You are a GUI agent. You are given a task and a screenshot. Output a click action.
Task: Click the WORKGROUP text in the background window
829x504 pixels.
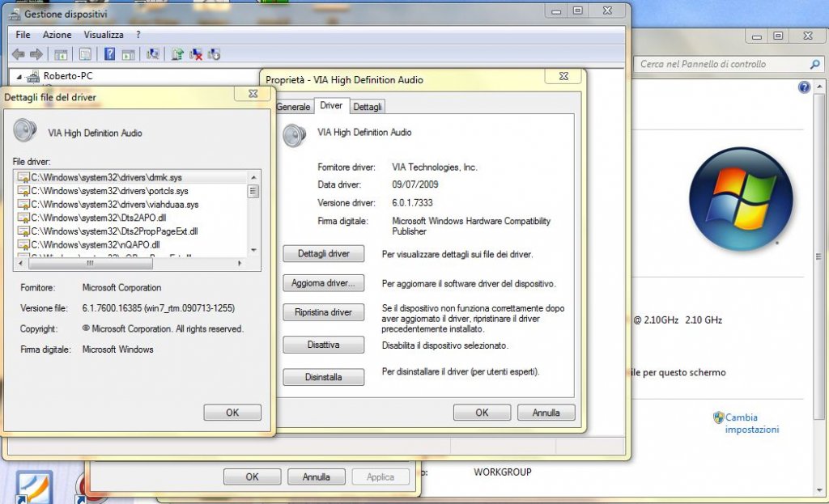tap(502, 472)
